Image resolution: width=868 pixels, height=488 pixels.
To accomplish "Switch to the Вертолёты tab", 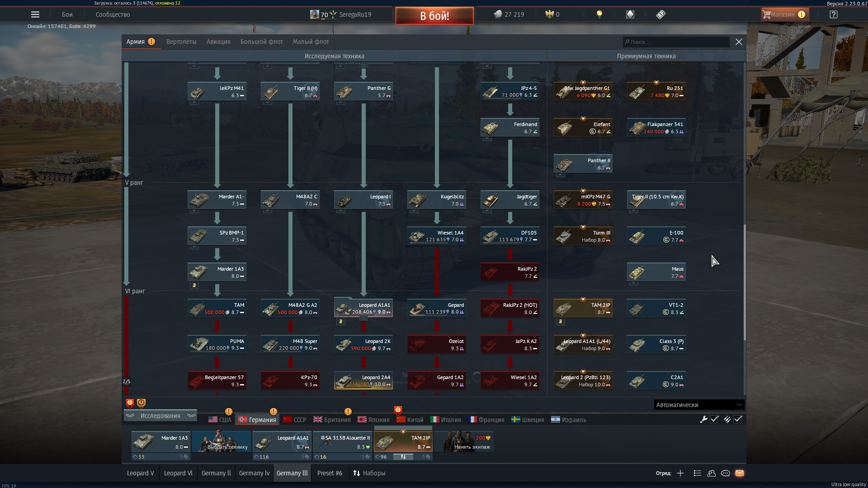I will tap(181, 42).
